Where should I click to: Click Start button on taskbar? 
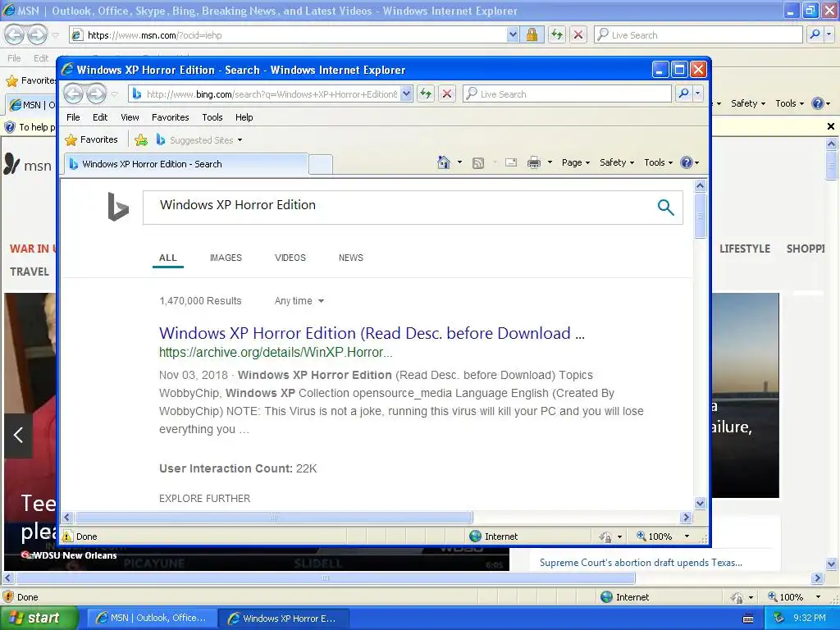click(39, 618)
